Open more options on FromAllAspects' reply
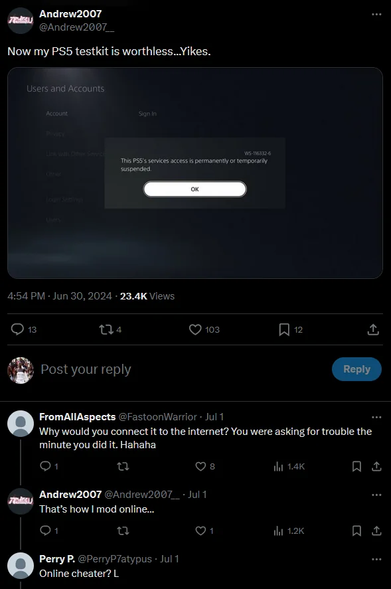The width and height of the screenshot is (391, 589). point(376,417)
